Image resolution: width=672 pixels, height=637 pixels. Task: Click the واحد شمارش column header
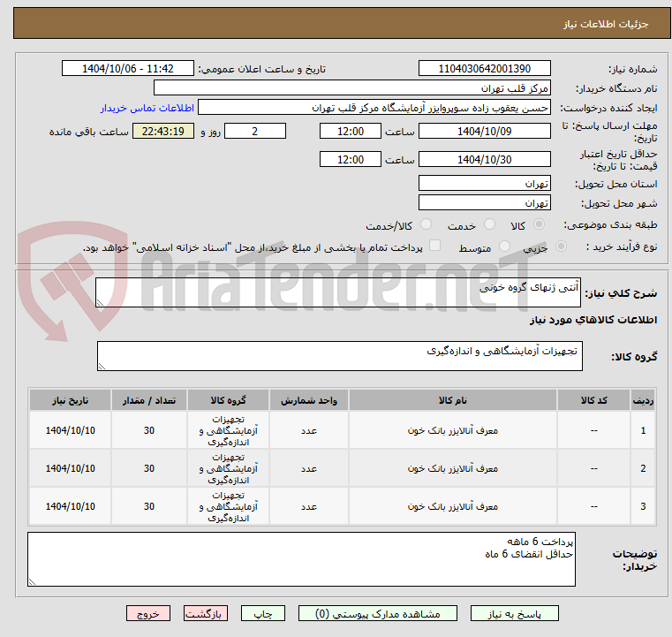308,400
